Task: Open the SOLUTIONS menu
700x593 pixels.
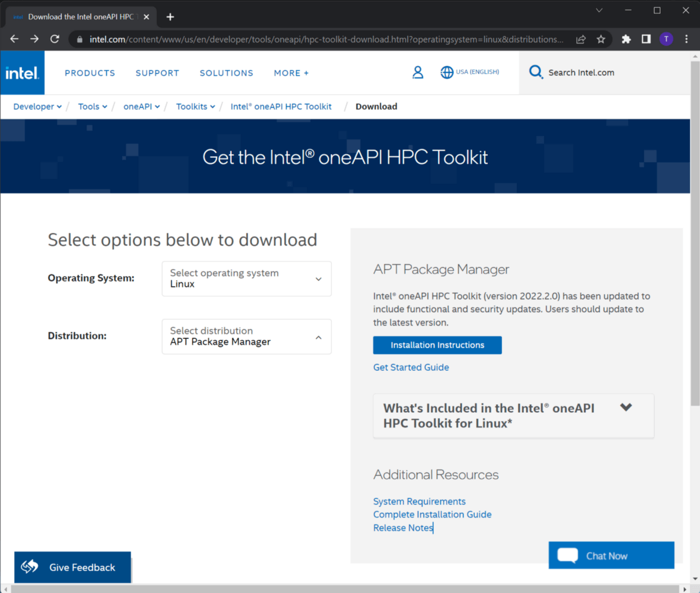Action: click(227, 73)
